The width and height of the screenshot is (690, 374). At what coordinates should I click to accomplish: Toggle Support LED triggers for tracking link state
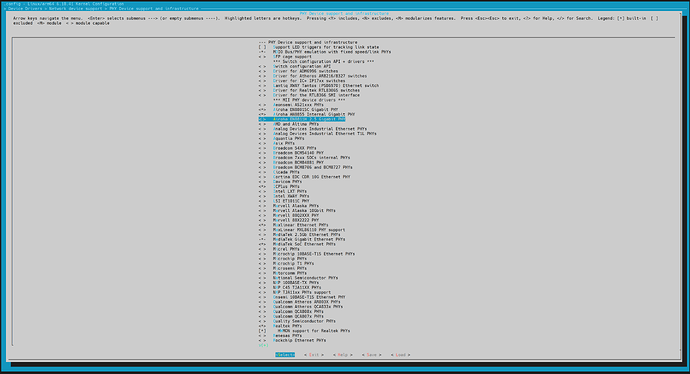[319, 47]
